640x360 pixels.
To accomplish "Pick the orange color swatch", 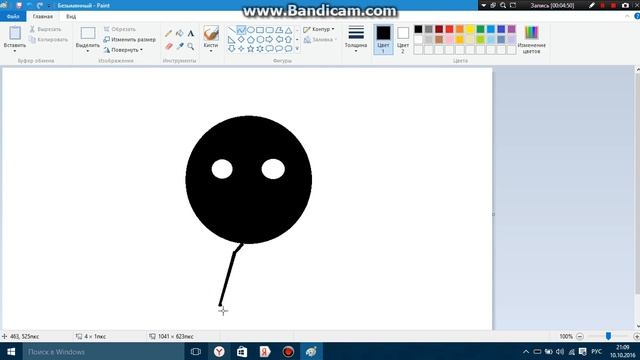I will pyautogui.click(x=460, y=29).
